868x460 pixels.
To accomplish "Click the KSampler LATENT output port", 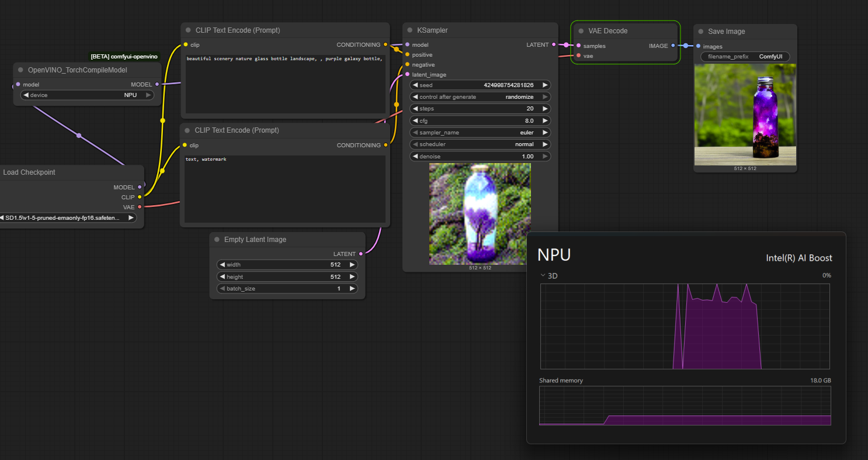I will tap(554, 44).
